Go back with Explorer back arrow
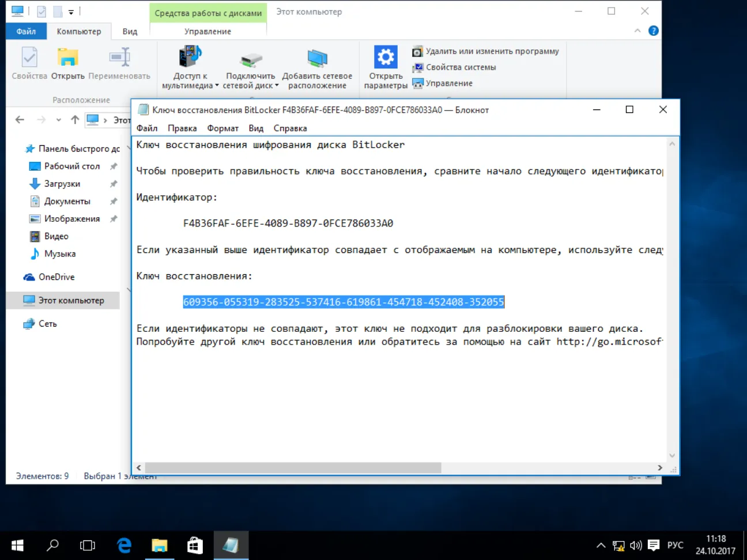The height and width of the screenshot is (560, 747). 20,120
